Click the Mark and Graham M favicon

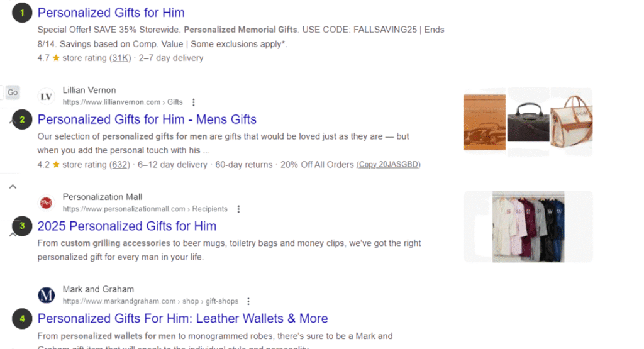(46, 295)
